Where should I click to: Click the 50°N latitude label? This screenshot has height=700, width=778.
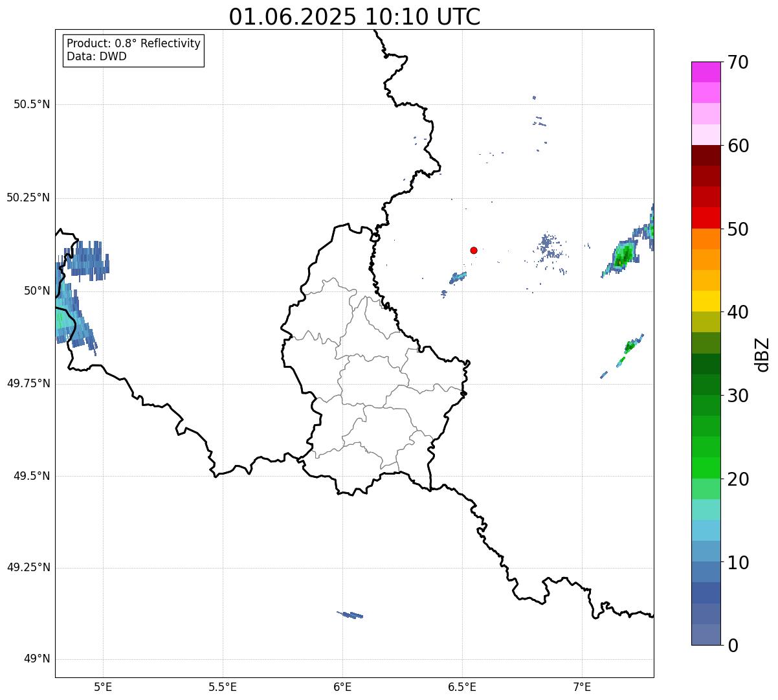click(x=36, y=291)
